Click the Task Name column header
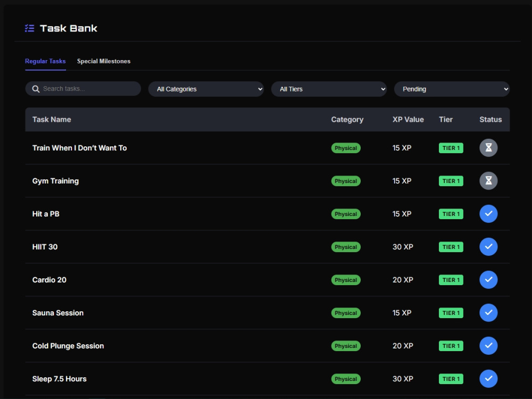Viewport: 532px width, 399px height. pyautogui.click(x=52, y=119)
